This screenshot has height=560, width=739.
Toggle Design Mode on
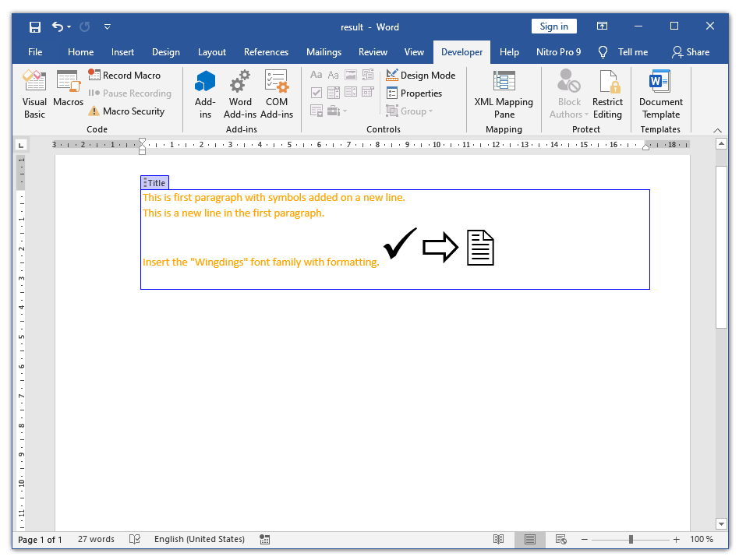tap(421, 75)
